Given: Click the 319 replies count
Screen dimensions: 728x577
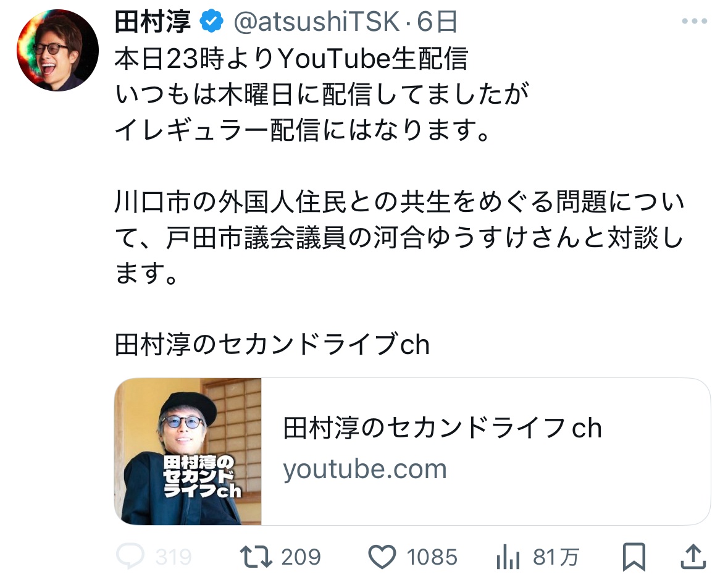Looking at the screenshot, I should (x=174, y=558).
